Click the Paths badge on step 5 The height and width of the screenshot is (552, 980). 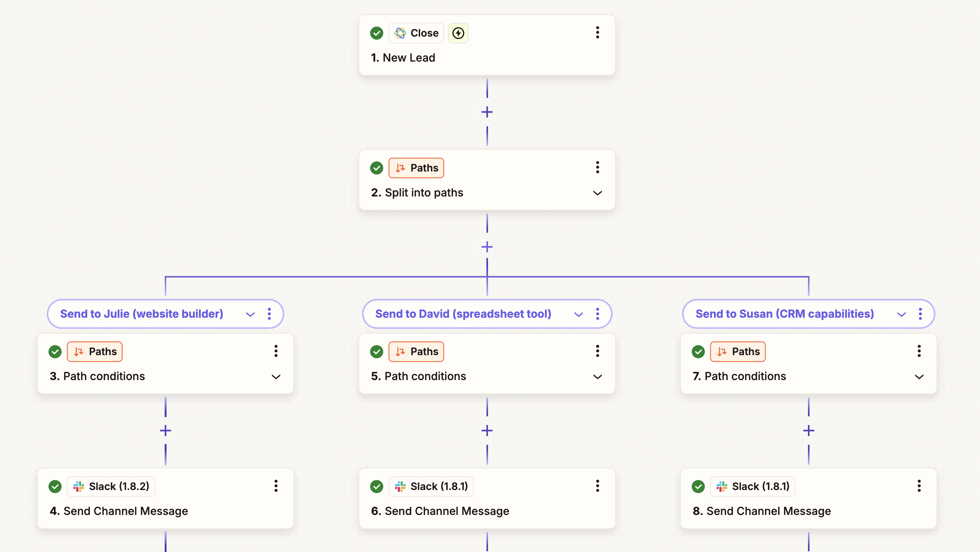click(x=416, y=352)
